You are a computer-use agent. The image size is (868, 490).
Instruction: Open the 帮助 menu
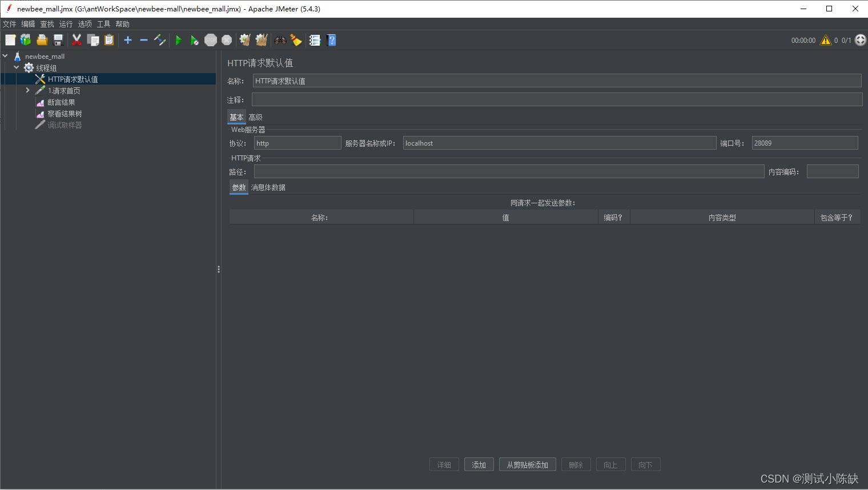pyautogui.click(x=123, y=24)
